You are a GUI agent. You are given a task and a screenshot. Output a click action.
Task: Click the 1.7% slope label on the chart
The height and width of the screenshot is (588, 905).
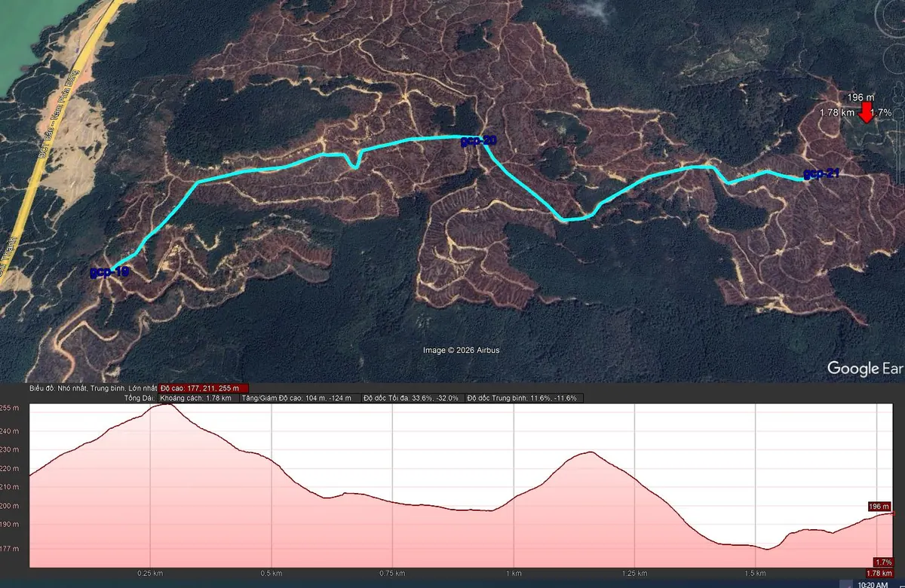883,562
